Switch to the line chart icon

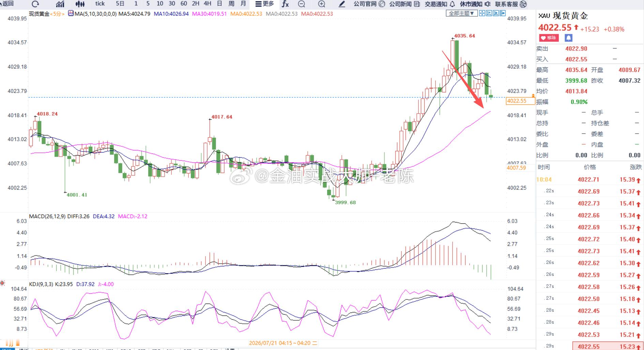(x=60, y=4)
